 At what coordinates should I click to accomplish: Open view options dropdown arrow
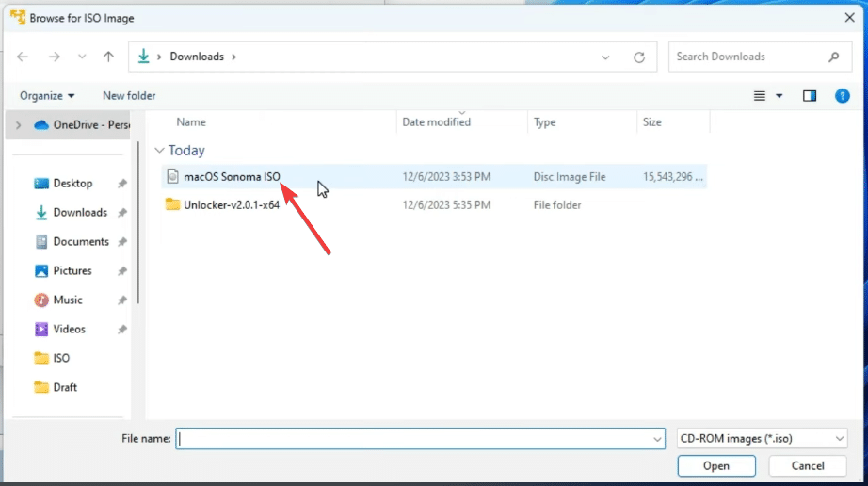pyautogui.click(x=779, y=96)
